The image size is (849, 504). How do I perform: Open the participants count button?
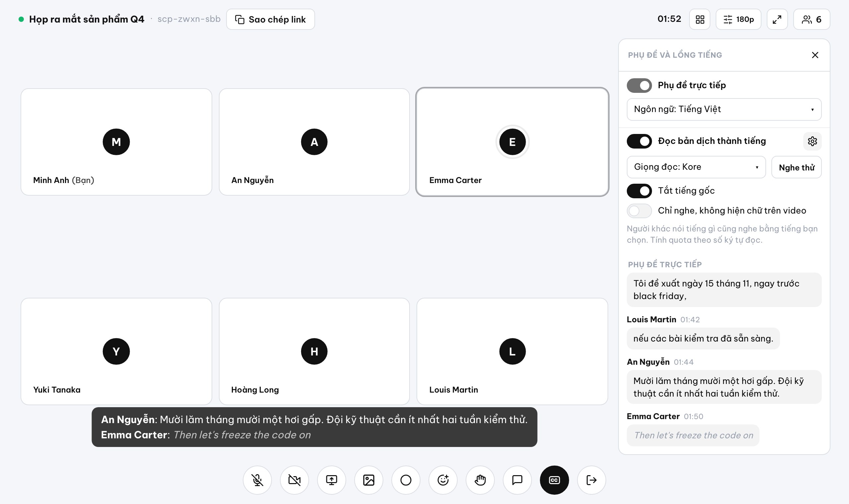[x=811, y=19]
